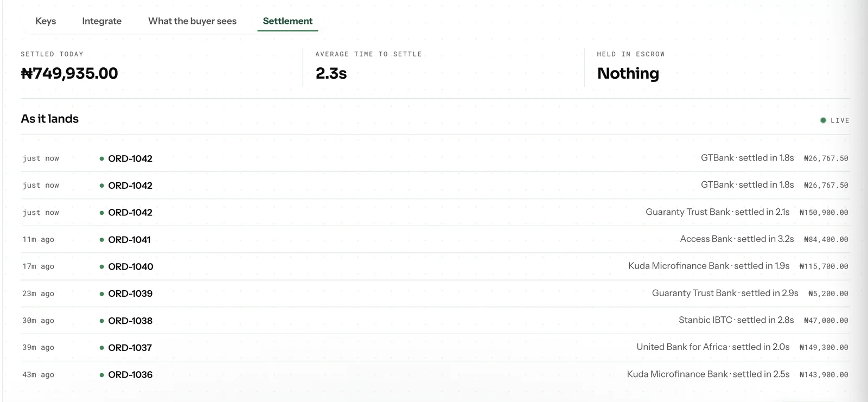Click Kuda Microfinance Bank settled in 1.9s
This screenshot has height=402, width=868.
709,266
